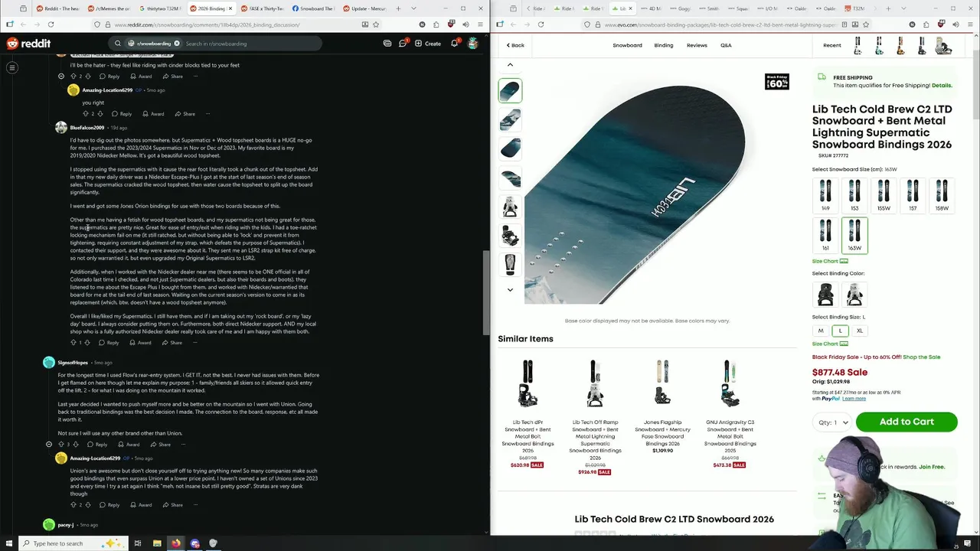Open free shipping Details link
Viewport: 980px width, 551px height.
point(942,86)
